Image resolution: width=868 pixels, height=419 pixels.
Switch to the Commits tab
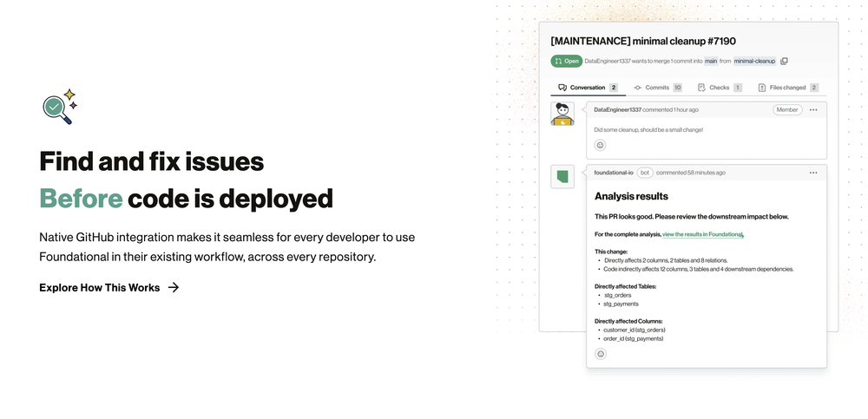(658, 88)
